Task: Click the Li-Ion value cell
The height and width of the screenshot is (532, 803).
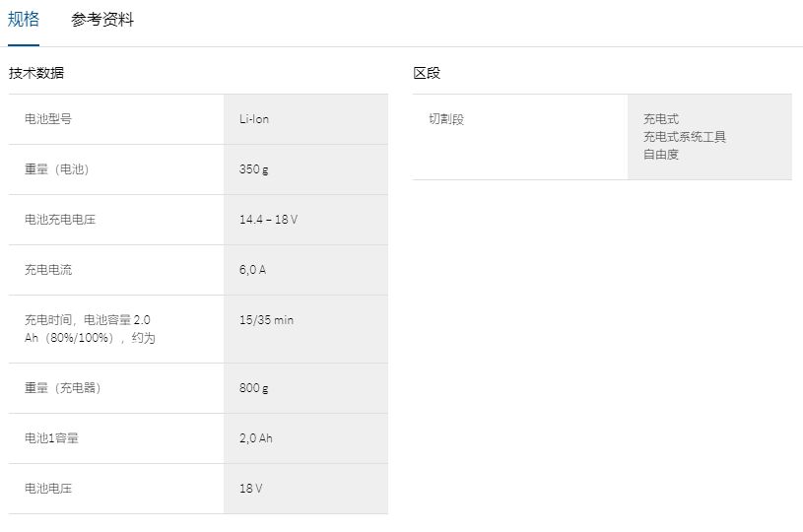Action: 254,119
